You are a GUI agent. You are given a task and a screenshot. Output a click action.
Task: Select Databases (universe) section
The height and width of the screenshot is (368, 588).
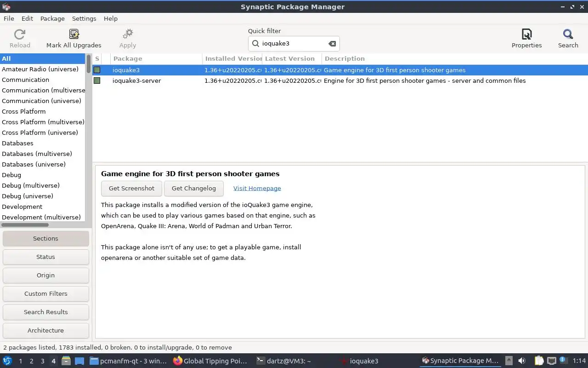tap(43, 164)
